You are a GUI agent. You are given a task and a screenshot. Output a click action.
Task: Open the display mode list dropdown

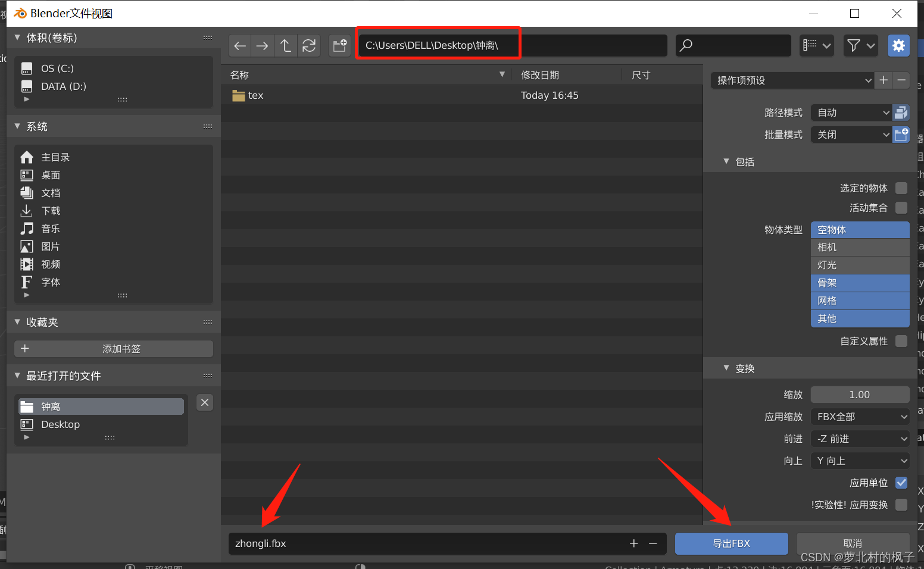816,45
